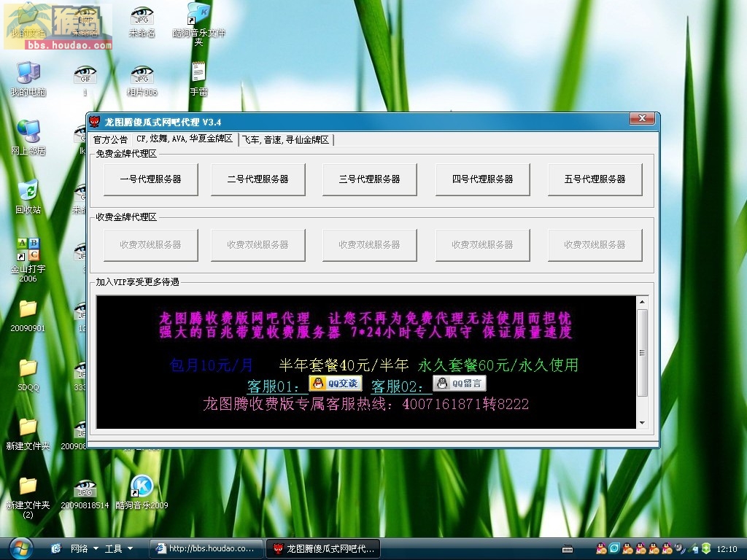Click the keyboard input method tray icon

tap(568, 549)
